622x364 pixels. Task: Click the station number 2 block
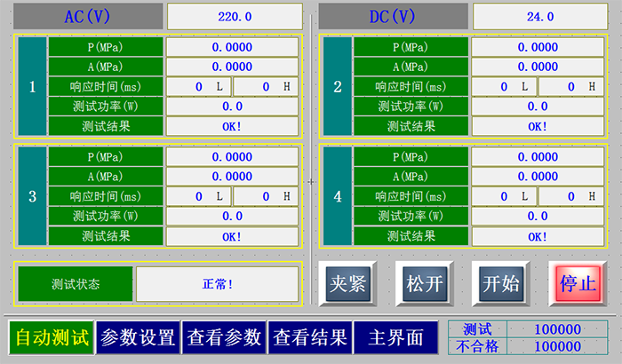[338, 86]
